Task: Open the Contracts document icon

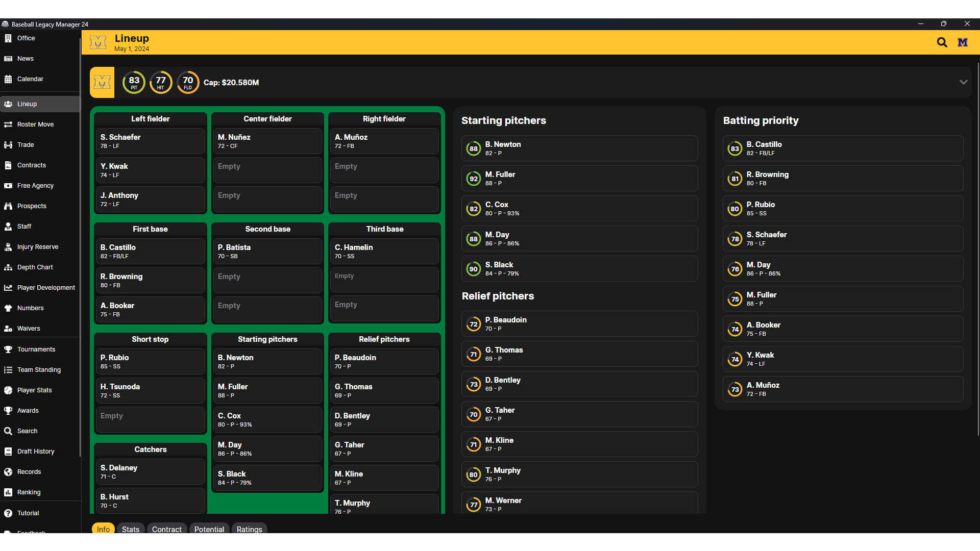Action: click(8, 165)
